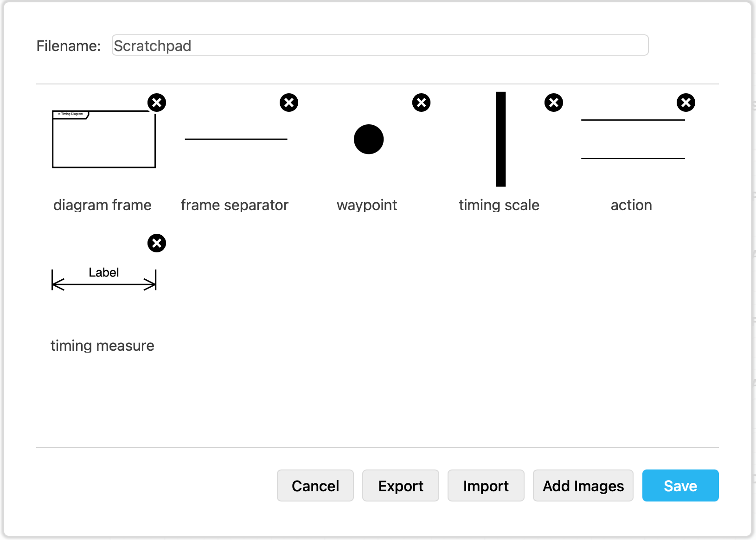Save the Scratchpad

(680, 486)
